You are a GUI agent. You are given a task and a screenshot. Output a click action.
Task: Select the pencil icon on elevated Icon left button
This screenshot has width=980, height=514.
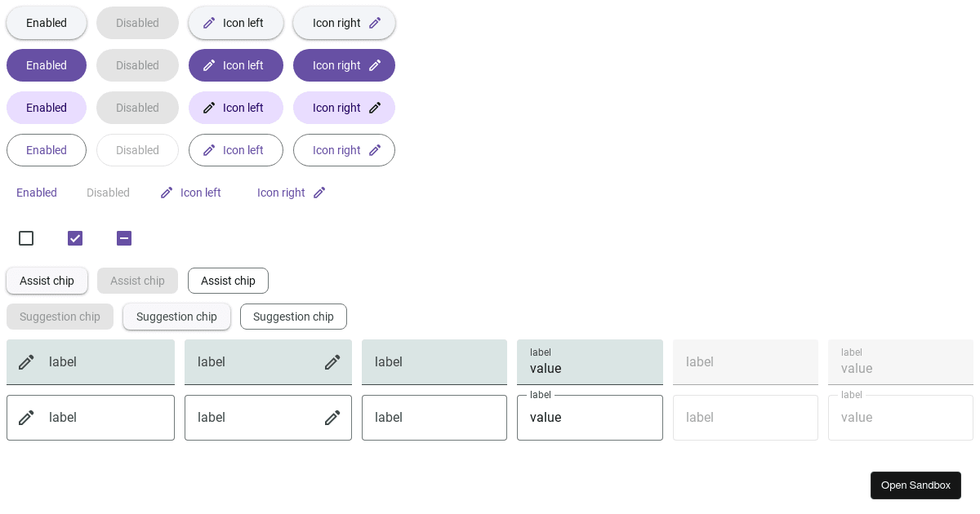click(209, 23)
